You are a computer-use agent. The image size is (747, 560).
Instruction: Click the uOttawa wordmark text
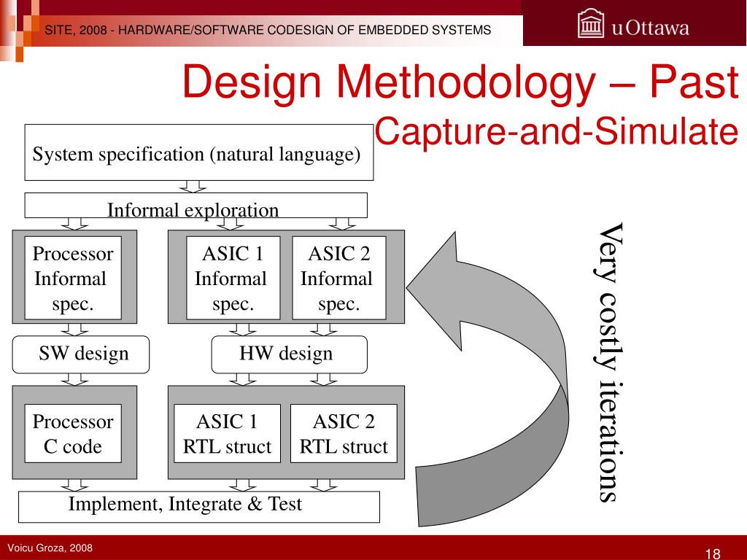pos(650,28)
